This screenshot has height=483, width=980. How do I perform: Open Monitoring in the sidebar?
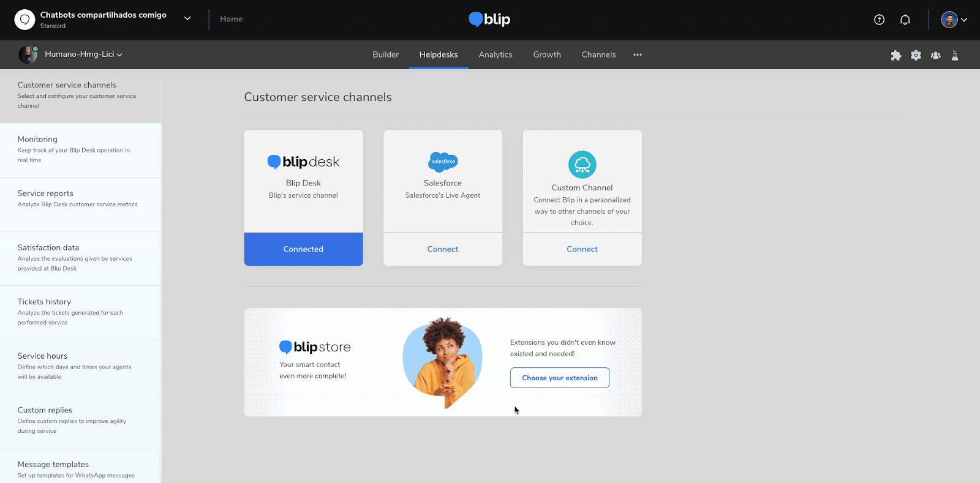81,149
